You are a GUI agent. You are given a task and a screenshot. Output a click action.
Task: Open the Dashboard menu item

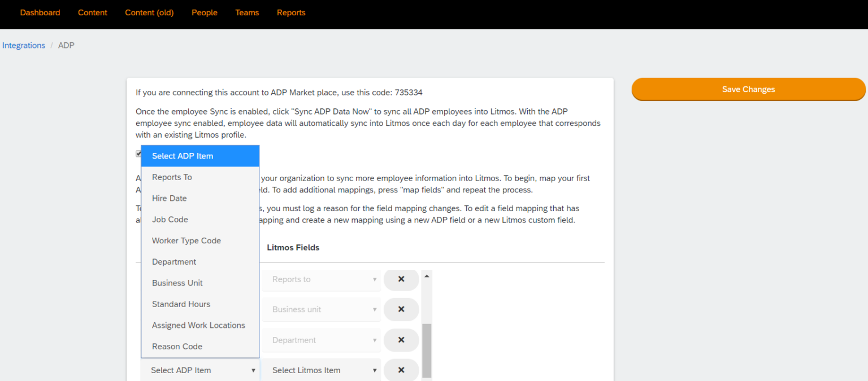point(40,12)
